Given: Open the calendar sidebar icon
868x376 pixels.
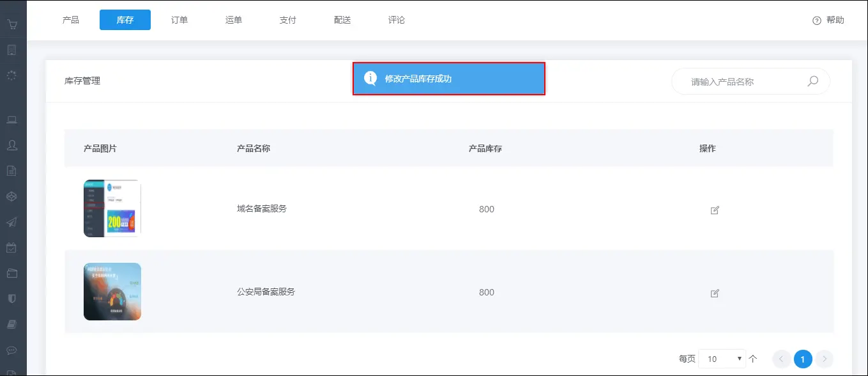Looking at the screenshot, I should [x=12, y=247].
